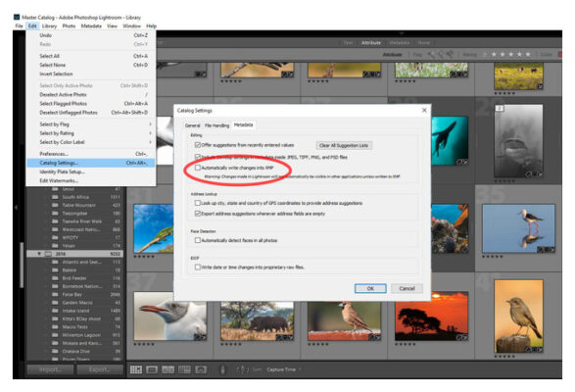Collapse the 2018 folder triangle
Viewport: 575px width, 392px height.
point(39,254)
